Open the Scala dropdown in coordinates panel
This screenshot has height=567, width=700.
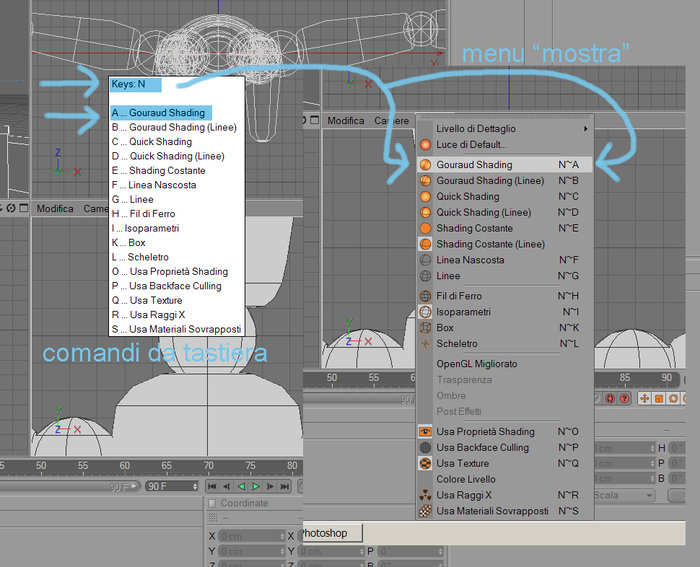624,495
